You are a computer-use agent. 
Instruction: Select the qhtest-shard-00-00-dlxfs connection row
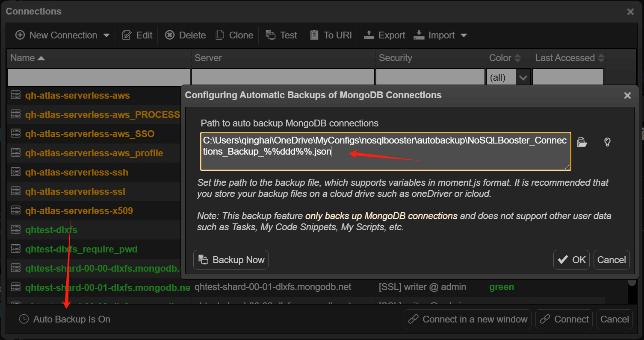[103, 268]
